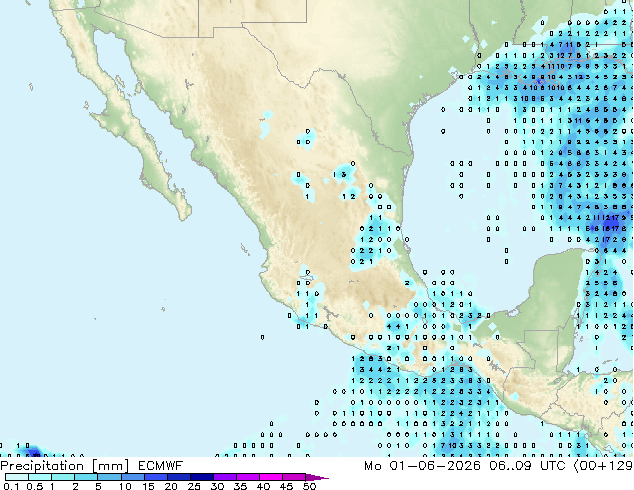Pick the 40–45 mm bright magenta swatch
The image size is (634, 490).
(271, 477)
